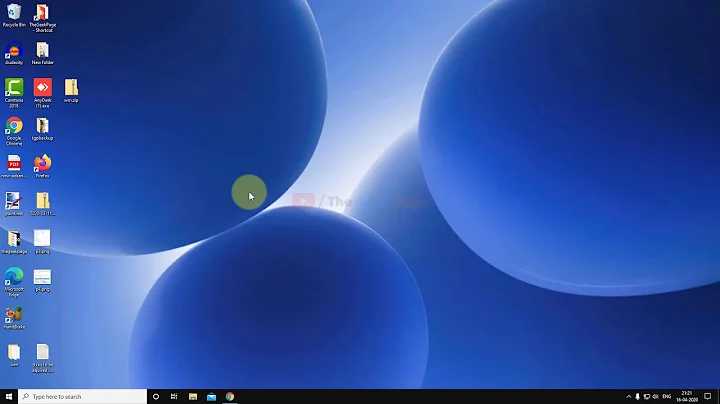Screen dimensions: 720x404
Task: Open the Action Center notifications
Action: point(708,397)
